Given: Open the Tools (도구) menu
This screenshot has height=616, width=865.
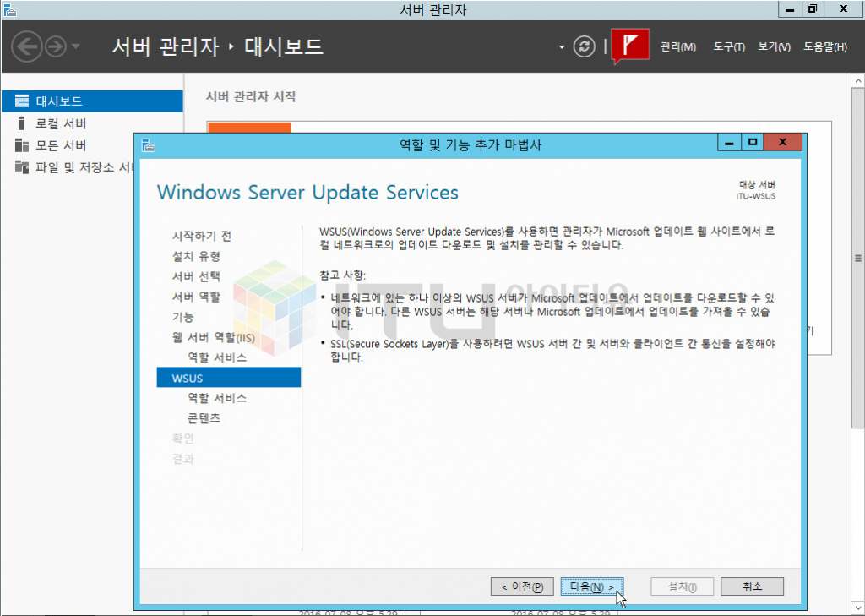Looking at the screenshot, I should pyautogui.click(x=728, y=47).
